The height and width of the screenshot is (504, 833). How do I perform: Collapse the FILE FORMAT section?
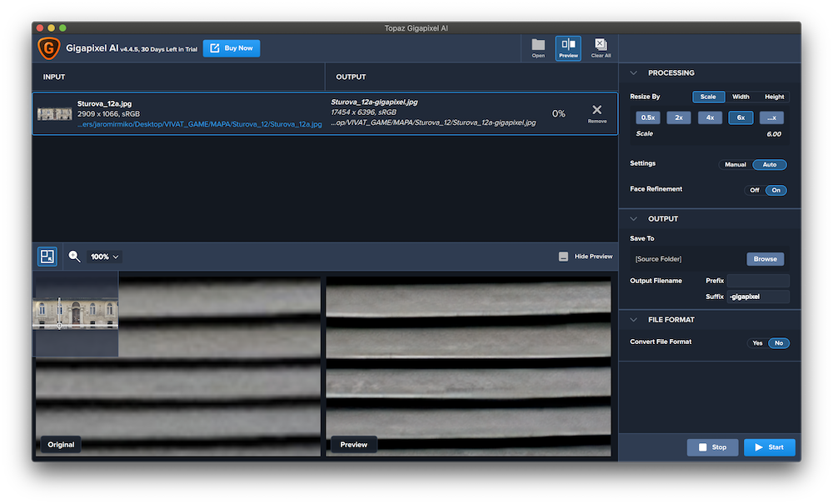coord(634,320)
